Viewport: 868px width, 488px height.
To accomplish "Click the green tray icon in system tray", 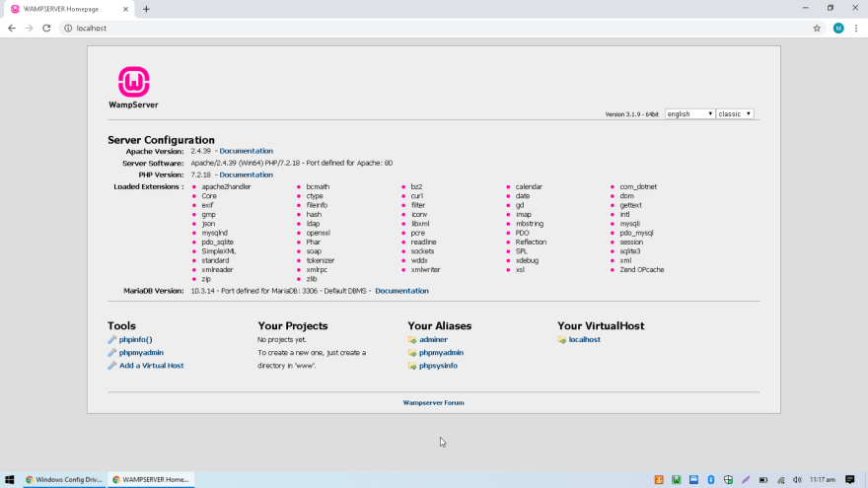I will [676, 480].
